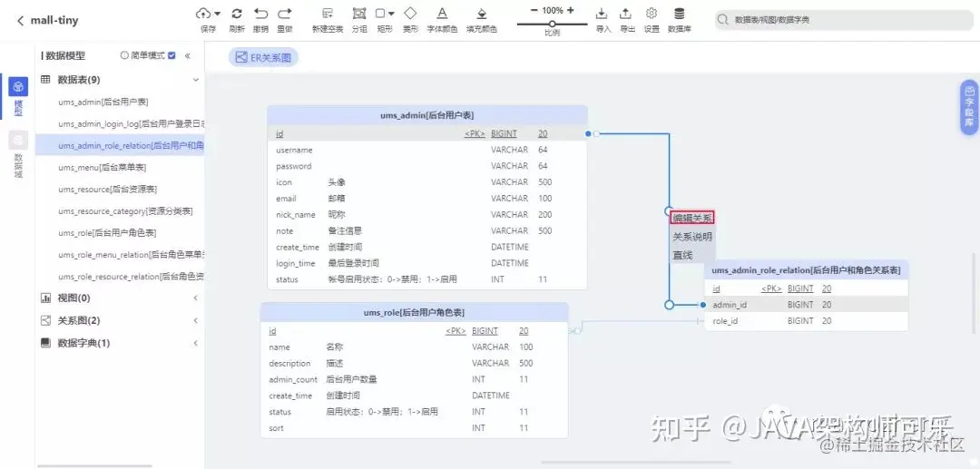Click the search box for 数据表/视图/数据字典
Viewport: 980px width, 469px height.
(844, 20)
